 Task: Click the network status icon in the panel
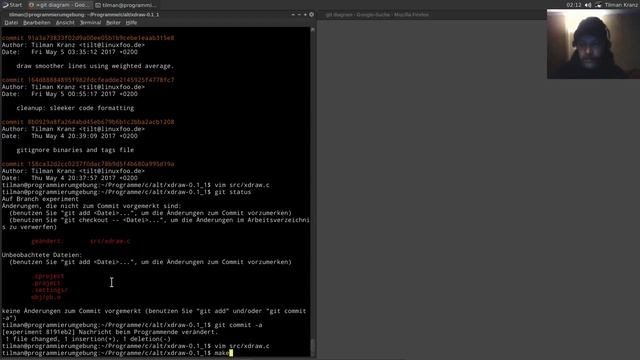598,5
